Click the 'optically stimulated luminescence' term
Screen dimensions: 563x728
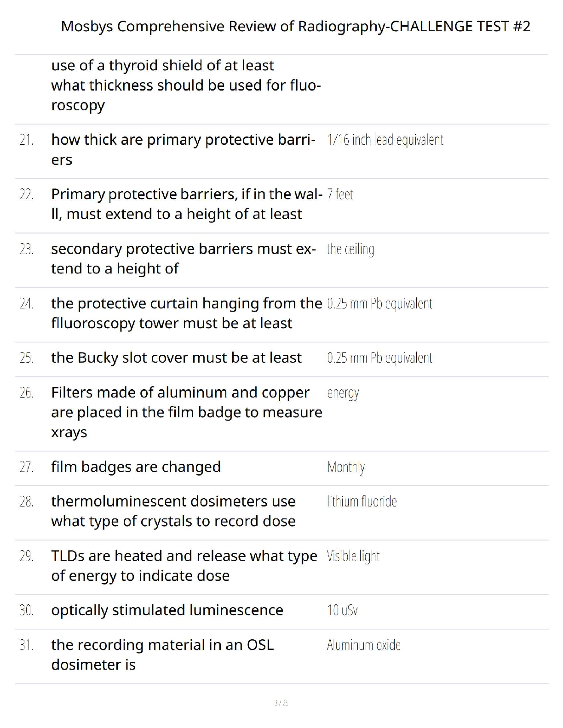tap(167, 610)
